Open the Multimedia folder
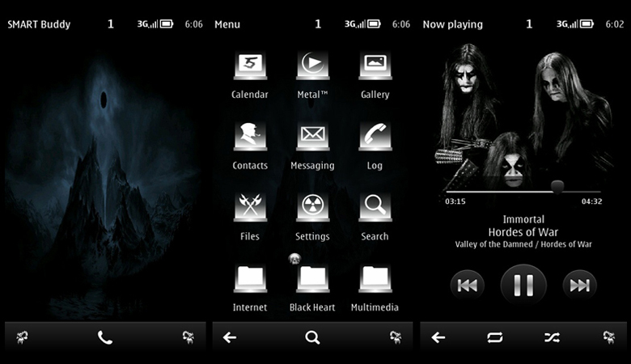Screen dimensions: 631x364 (x=375, y=278)
